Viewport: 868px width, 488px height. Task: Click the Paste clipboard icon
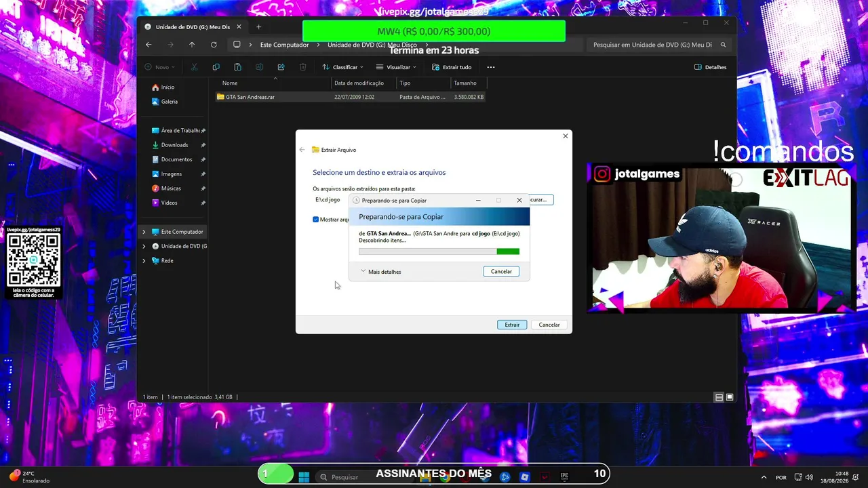tap(237, 67)
